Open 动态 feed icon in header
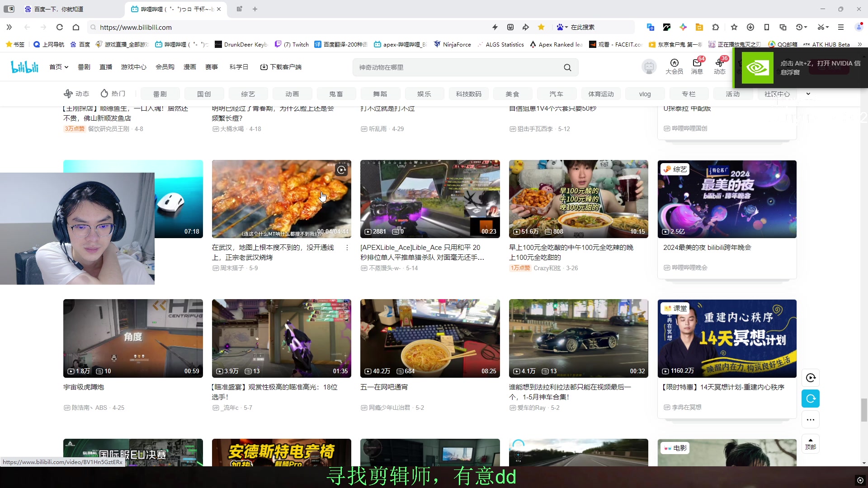Image resolution: width=868 pixels, height=488 pixels. [720, 66]
